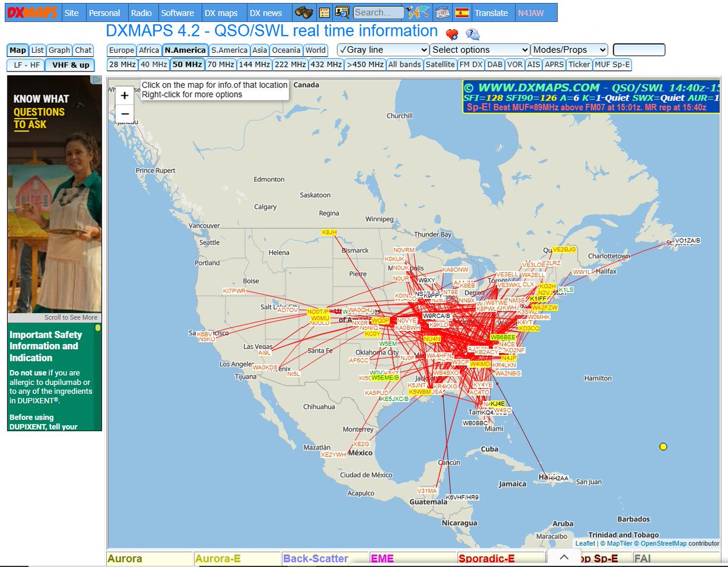Select the LF - HF band range
This screenshot has width=728, height=567.
pos(25,65)
